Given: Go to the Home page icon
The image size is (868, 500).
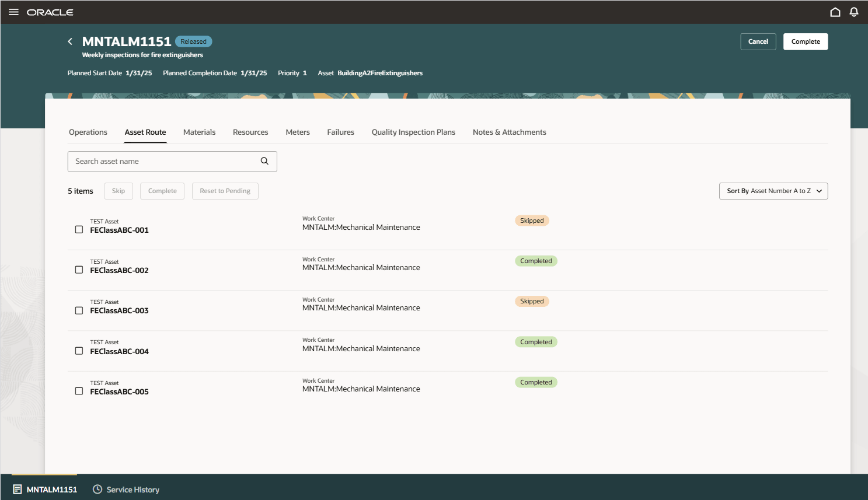Looking at the screenshot, I should tap(835, 12).
